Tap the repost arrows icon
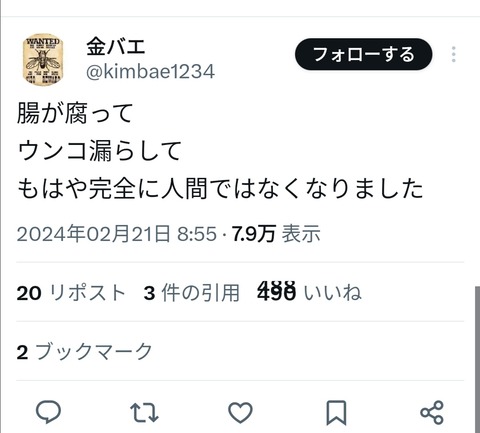 (144, 412)
